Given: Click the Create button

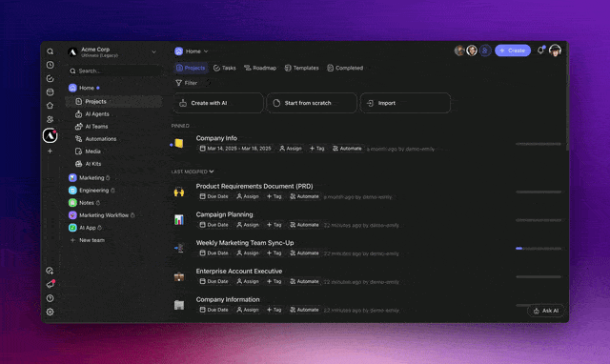Looking at the screenshot, I should tap(513, 51).
